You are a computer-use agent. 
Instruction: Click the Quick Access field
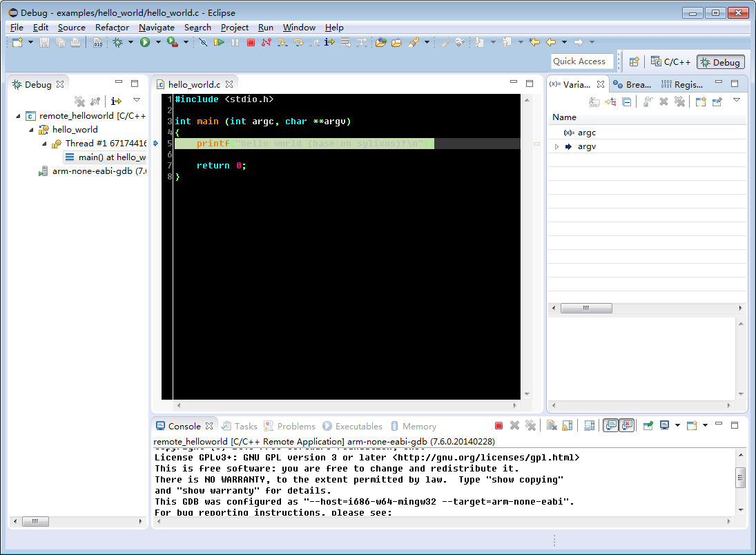click(582, 61)
